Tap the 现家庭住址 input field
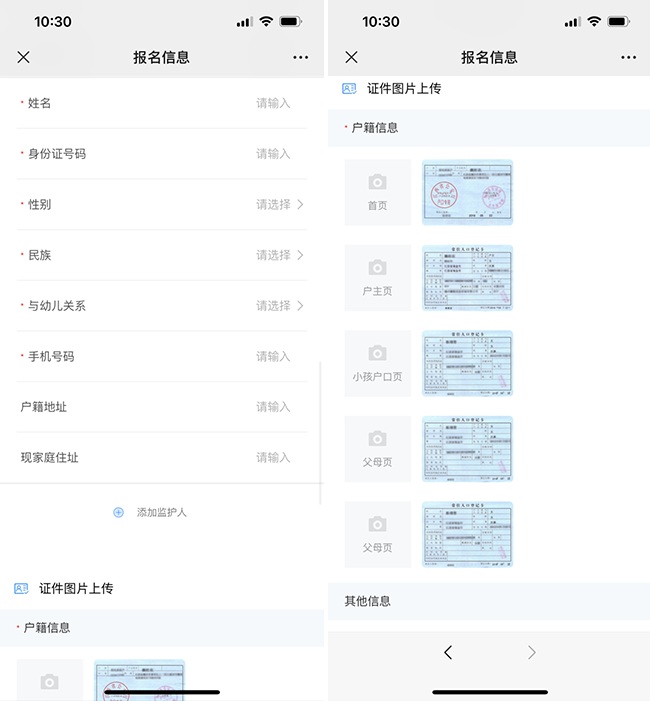This screenshot has width=650, height=701. (x=162, y=457)
